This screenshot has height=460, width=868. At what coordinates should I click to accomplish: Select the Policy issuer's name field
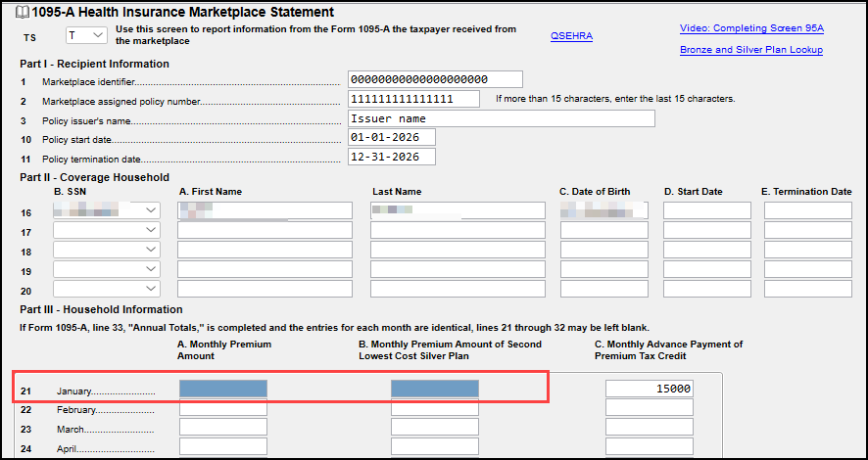point(501,118)
